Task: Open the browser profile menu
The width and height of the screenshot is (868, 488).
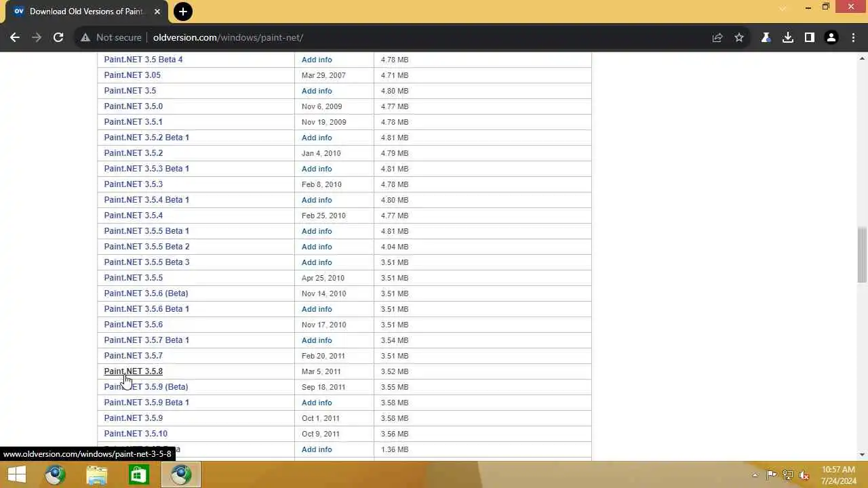Action: pos(831,37)
